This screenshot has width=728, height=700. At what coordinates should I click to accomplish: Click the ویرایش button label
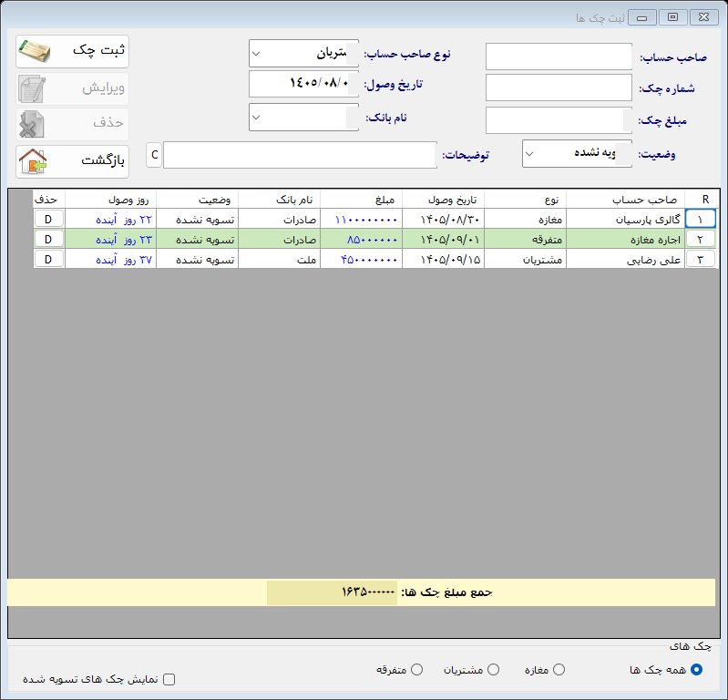(x=103, y=87)
